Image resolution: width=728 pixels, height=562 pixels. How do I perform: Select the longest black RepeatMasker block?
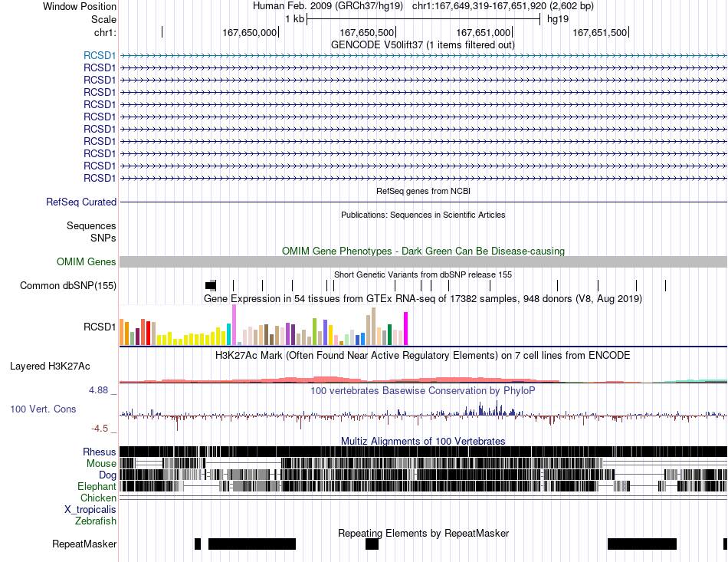[x=252, y=544]
